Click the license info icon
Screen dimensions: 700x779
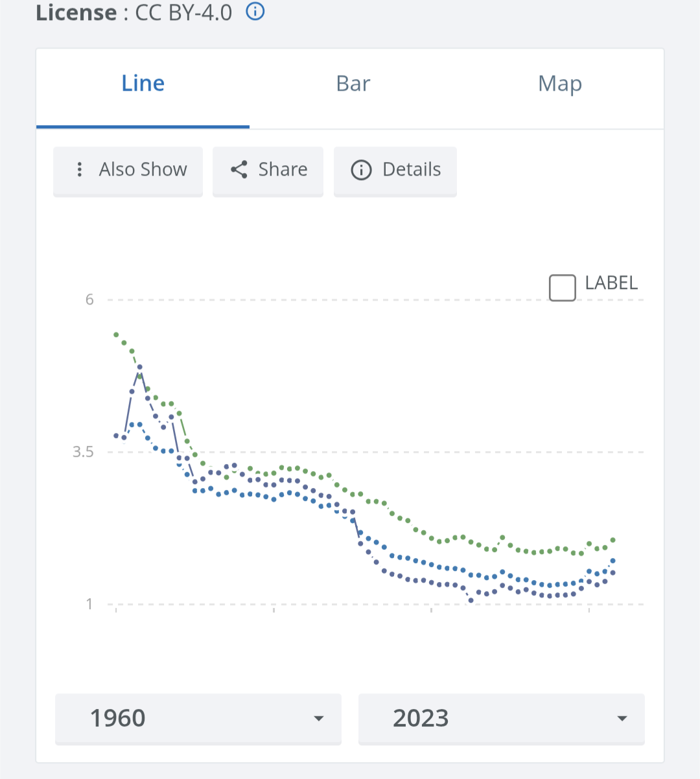click(x=255, y=12)
